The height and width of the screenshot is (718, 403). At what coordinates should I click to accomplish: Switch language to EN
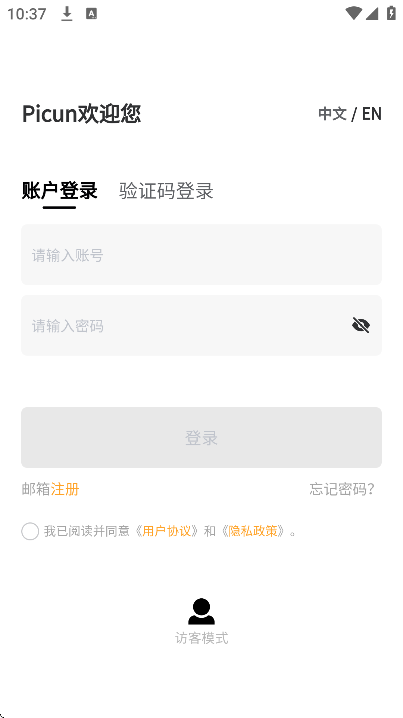tap(371, 114)
